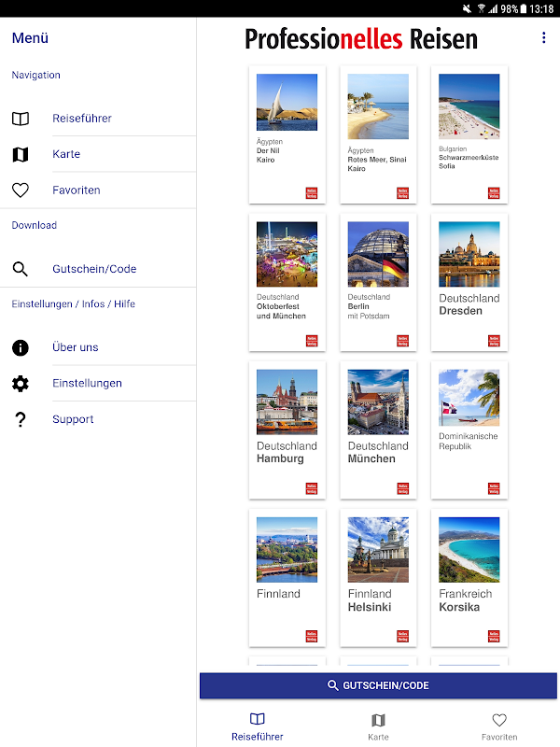Click the 'Download' section label
Screen dimensions: 560x747
(34, 225)
